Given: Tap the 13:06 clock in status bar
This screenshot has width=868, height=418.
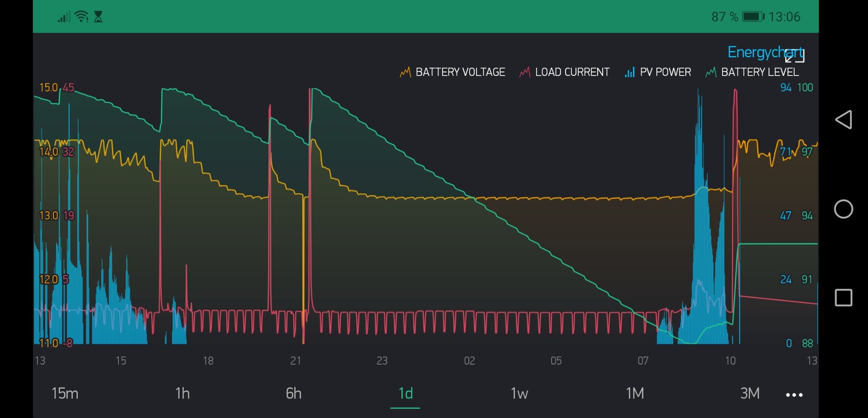Looking at the screenshot, I should coord(784,17).
